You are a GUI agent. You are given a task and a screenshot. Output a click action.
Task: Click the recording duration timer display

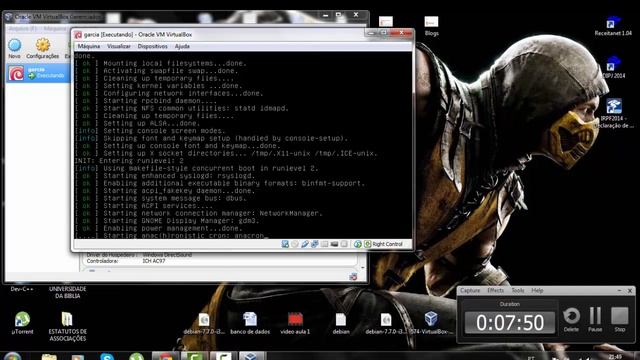coord(510,322)
